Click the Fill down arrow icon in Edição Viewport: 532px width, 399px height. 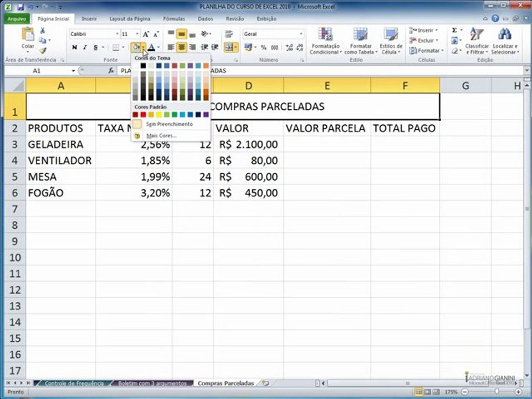(x=454, y=40)
